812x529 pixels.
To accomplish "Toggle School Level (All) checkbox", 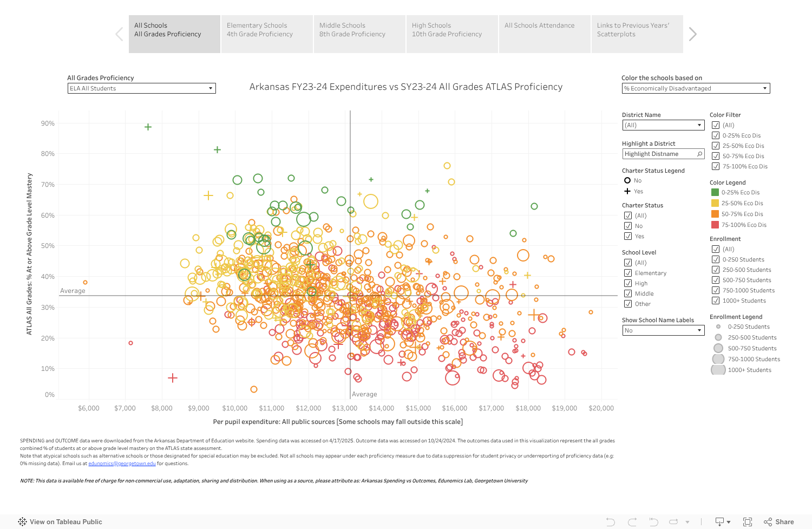I will click(x=628, y=263).
